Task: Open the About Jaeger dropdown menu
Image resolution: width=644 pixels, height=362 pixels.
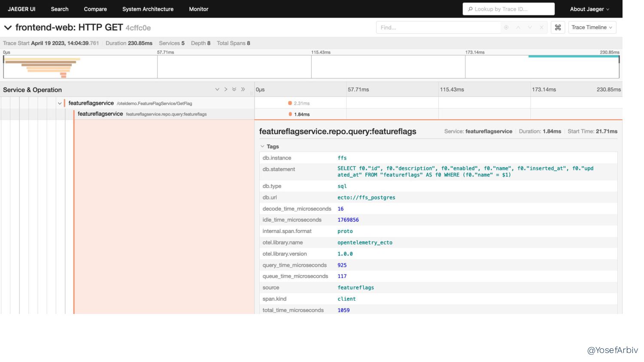Action: [x=589, y=9]
